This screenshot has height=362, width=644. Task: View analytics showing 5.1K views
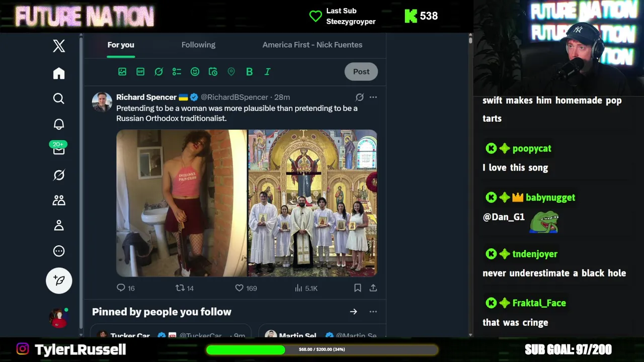click(306, 288)
